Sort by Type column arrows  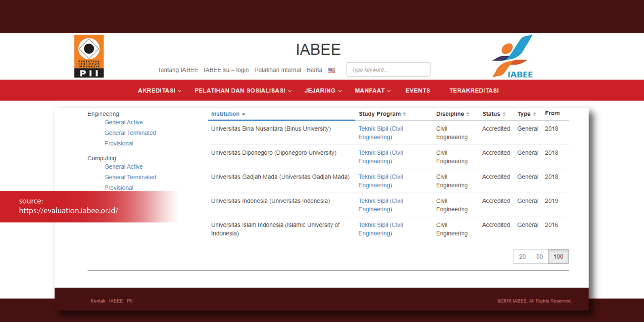tap(534, 114)
